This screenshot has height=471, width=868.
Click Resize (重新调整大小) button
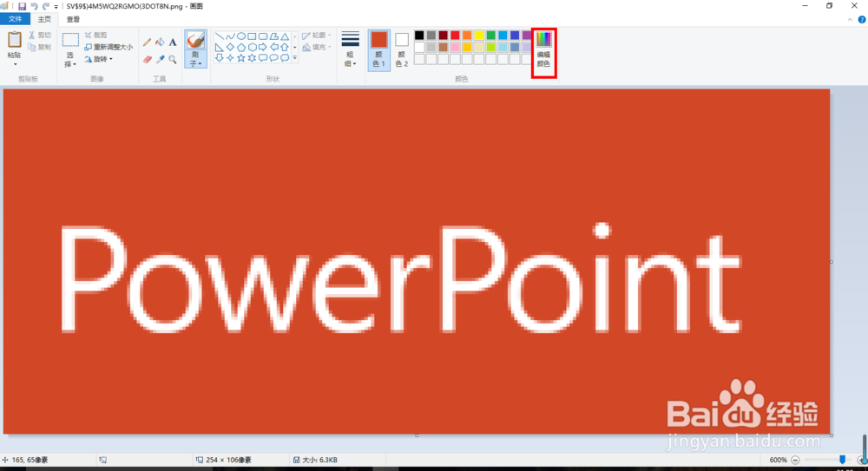pos(109,47)
